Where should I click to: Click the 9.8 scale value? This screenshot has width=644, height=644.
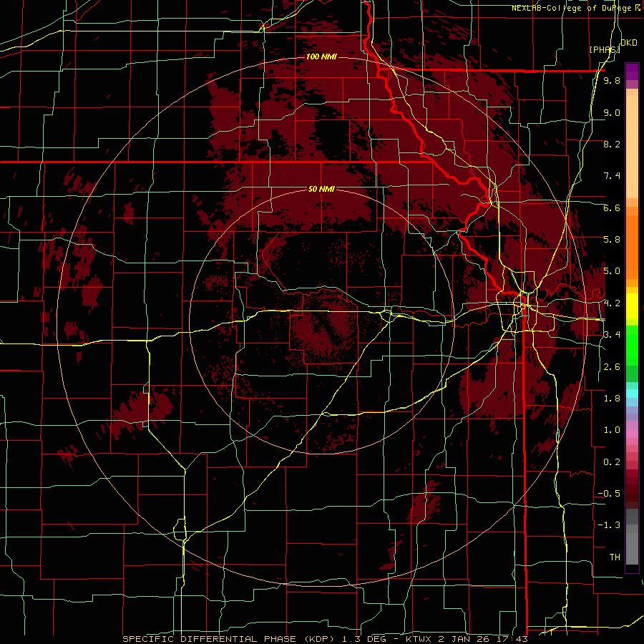[x=612, y=80]
